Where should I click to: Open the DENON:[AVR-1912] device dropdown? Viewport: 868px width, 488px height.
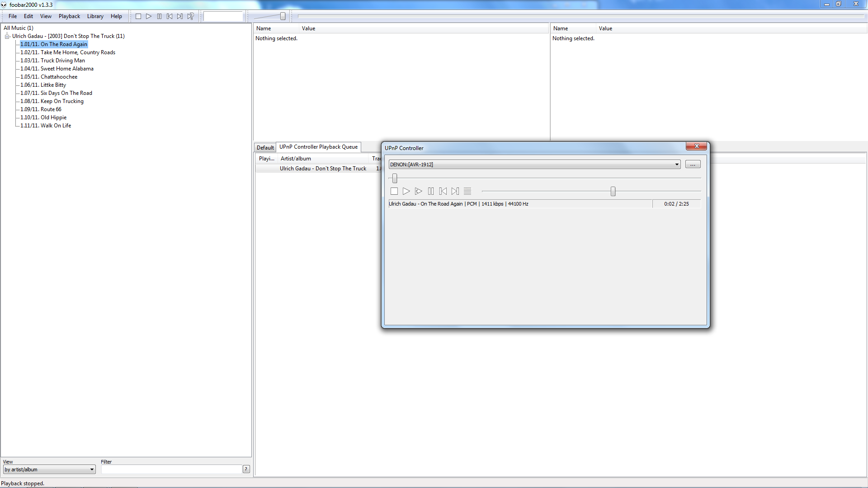tap(677, 164)
